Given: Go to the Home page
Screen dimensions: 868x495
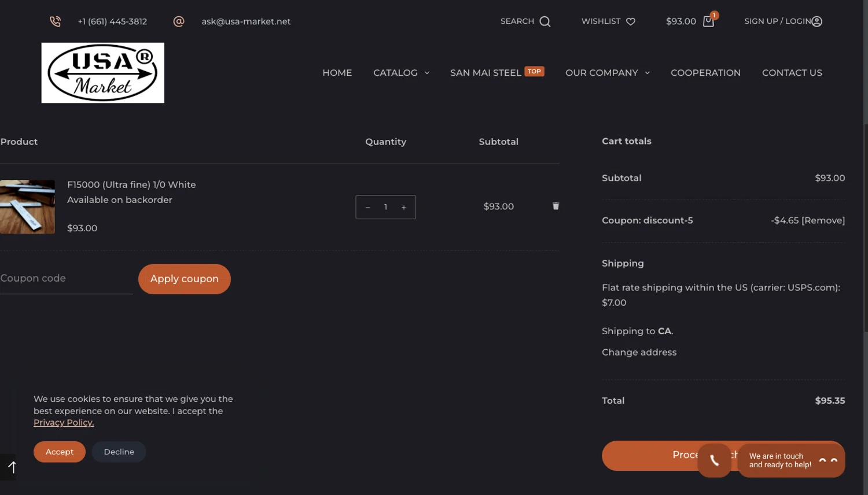Looking at the screenshot, I should click(x=337, y=73).
